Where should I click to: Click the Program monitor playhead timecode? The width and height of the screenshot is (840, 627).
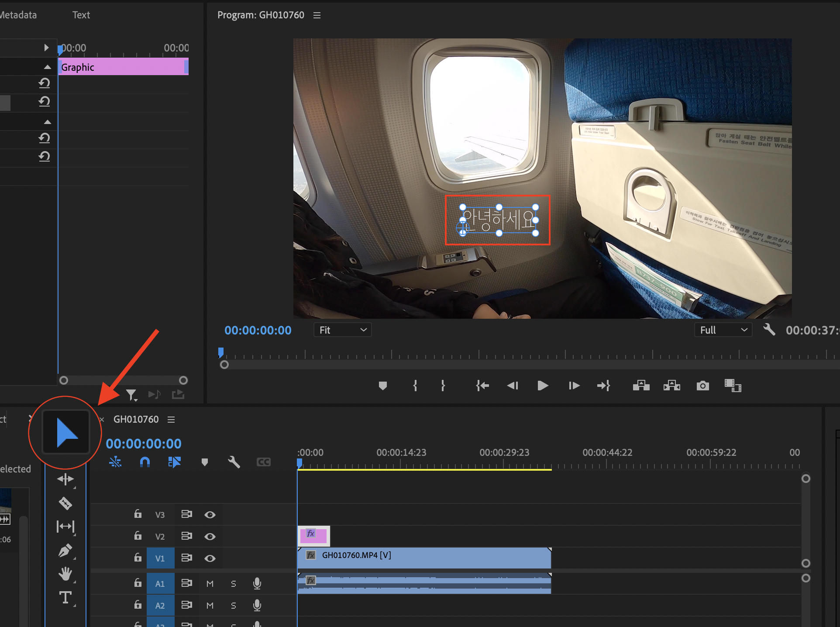click(x=258, y=331)
